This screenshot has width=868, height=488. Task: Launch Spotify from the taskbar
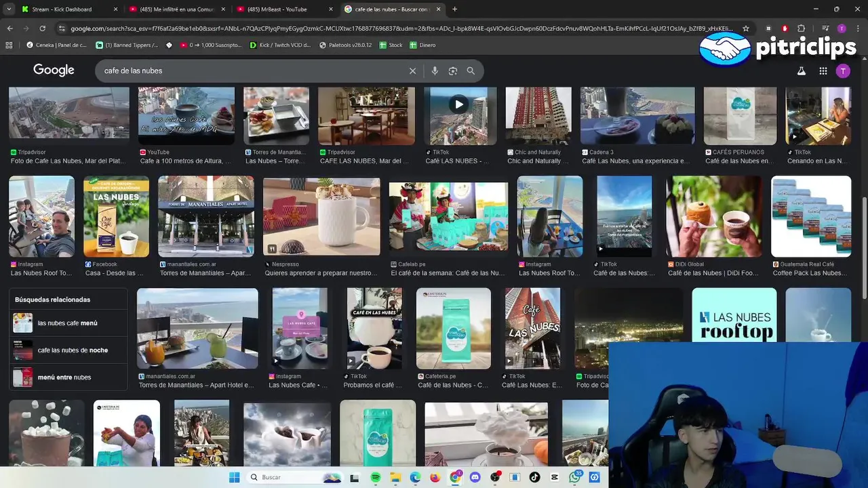click(376, 477)
